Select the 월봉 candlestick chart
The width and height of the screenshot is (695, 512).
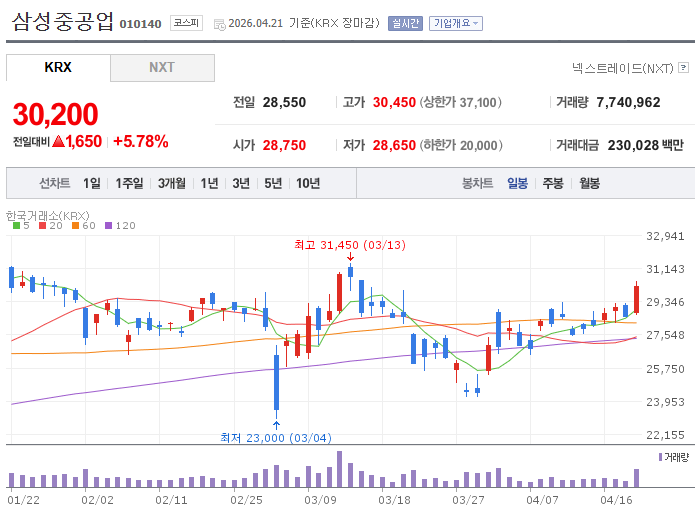tap(590, 183)
